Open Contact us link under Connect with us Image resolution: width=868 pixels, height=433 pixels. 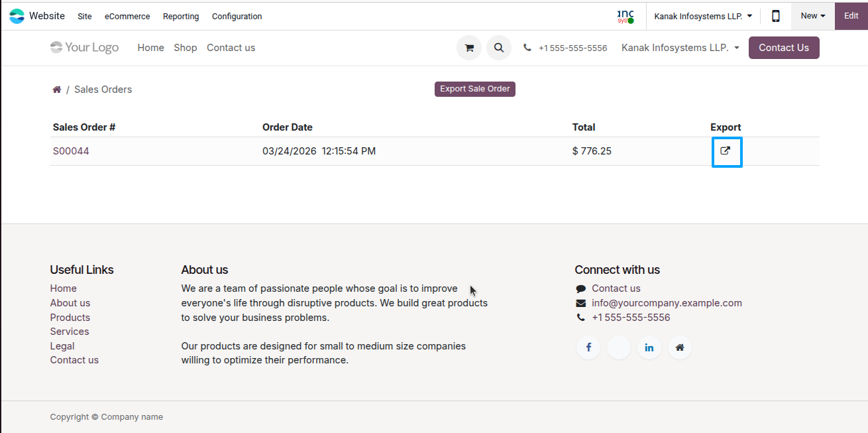point(616,288)
